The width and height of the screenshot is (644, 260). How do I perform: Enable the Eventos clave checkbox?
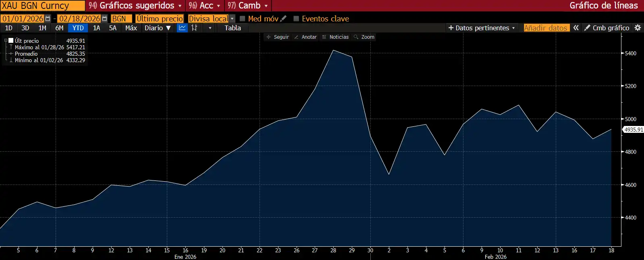296,19
